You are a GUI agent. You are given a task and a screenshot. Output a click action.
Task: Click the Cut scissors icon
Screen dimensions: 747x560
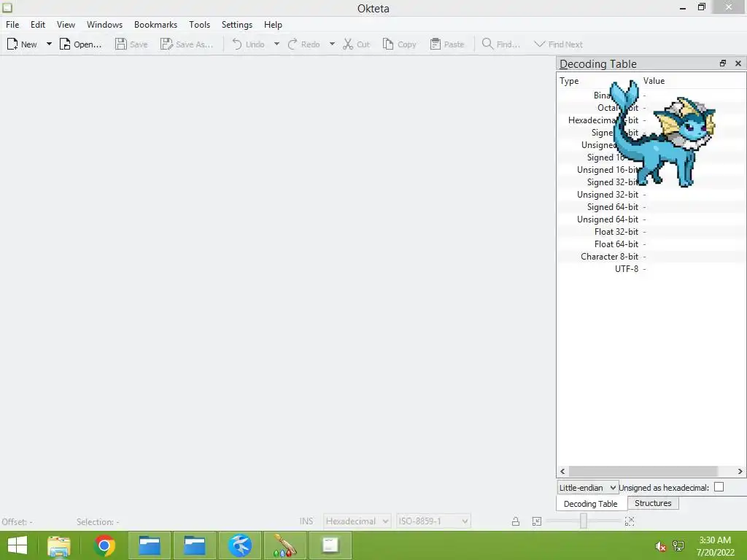[348, 44]
